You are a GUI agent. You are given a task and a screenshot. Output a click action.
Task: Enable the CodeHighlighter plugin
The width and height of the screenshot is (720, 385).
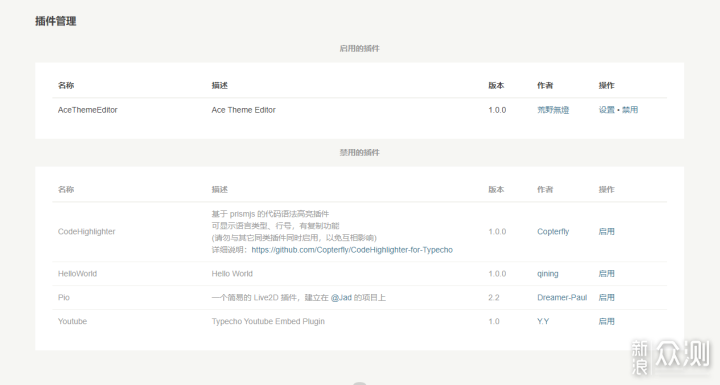pyautogui.click(x=606, y=232)
